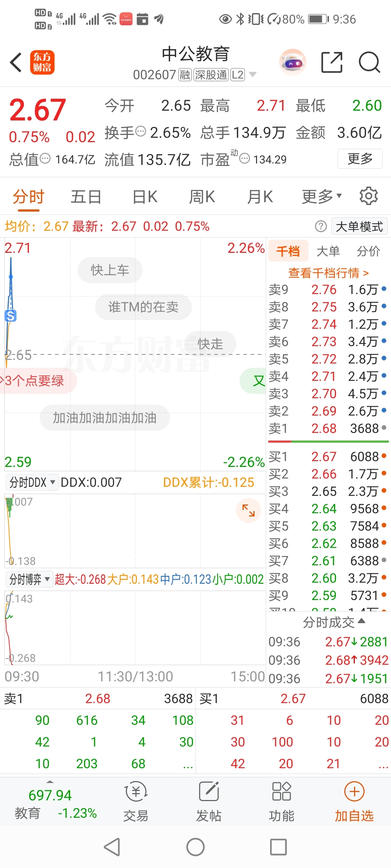Collapse the 分时成交 section arrow
The image size is (391, 868).
point(361,621)
